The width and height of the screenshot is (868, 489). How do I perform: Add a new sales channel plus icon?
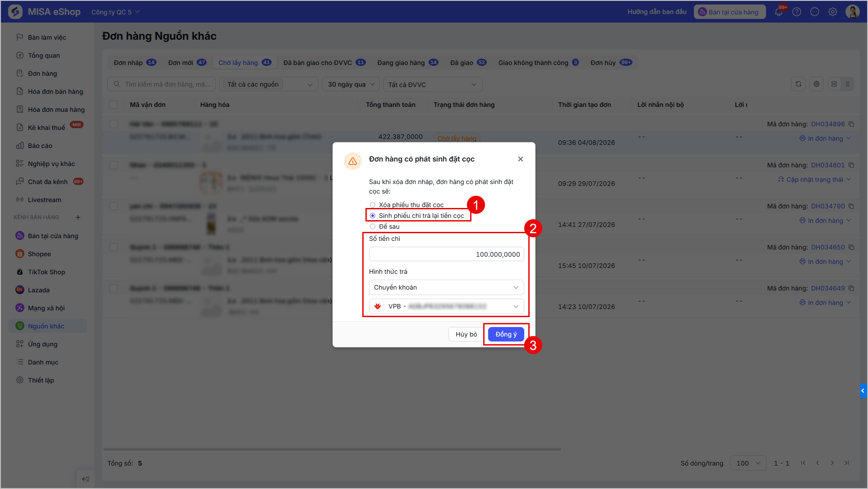point(78,217)
